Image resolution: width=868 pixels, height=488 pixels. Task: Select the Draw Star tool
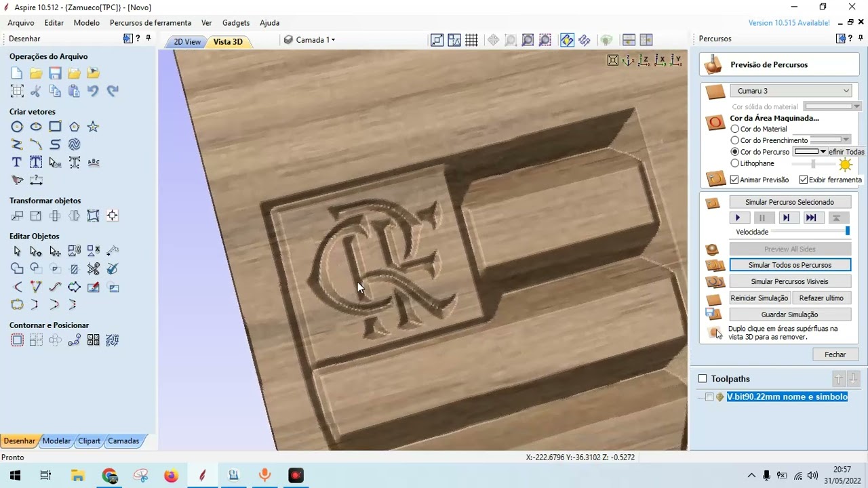point(93,127)
